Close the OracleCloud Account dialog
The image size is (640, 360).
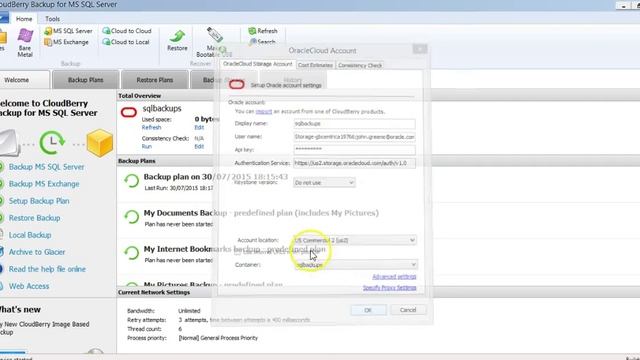pyautogui.click(x=420, y=49)
